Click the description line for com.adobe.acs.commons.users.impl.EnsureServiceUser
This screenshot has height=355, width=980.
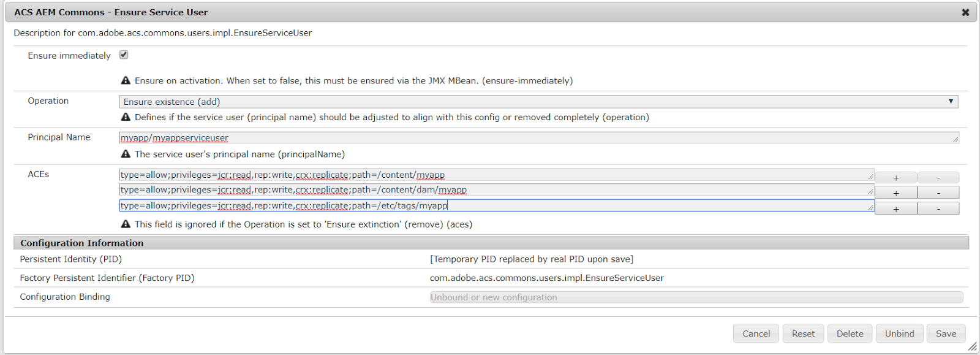163,33
